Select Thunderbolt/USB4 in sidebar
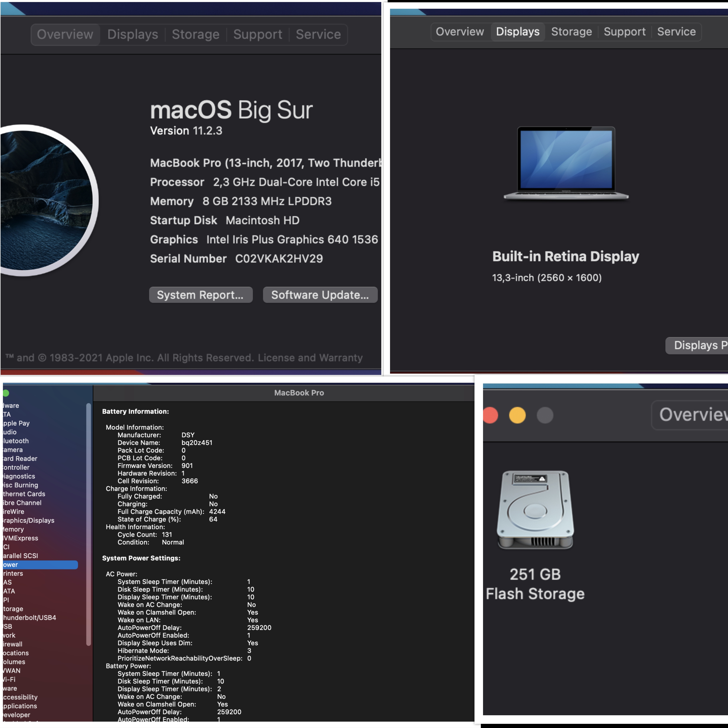 coord(29,618)
